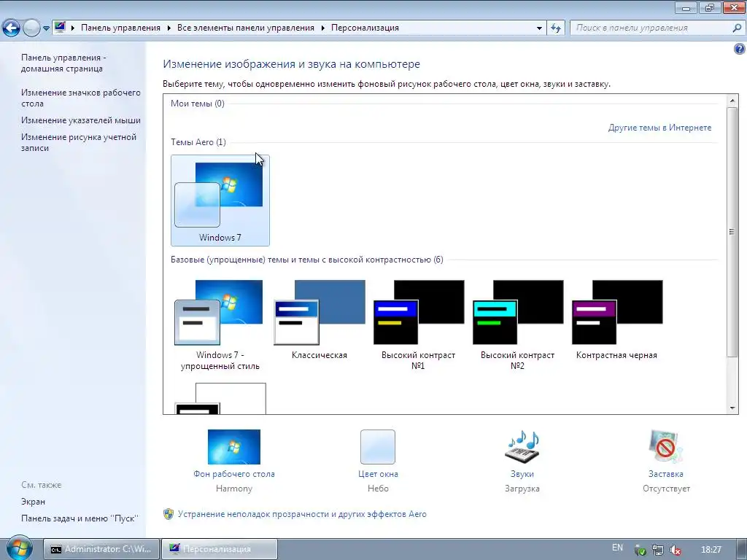Open Другие темы в Интернете link

pos(659,128)
